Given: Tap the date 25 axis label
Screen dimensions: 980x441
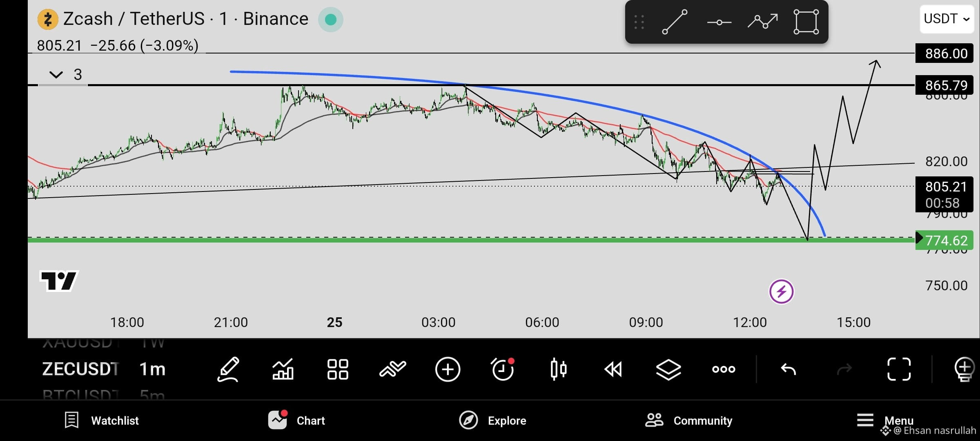Looking at the screenshot, I should coord(334,322).
